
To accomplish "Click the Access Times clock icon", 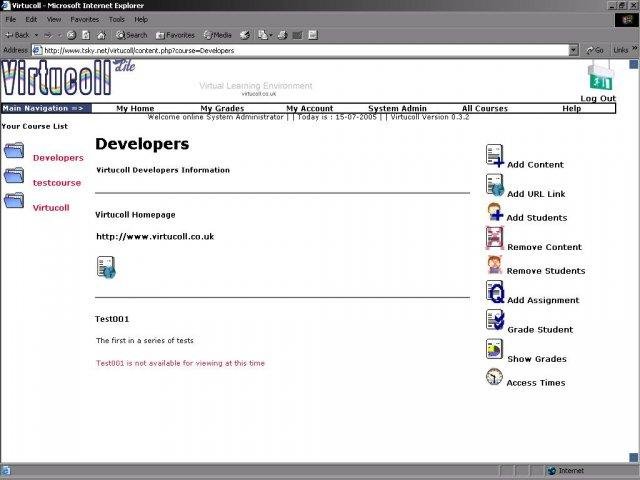I will point(494,376).
